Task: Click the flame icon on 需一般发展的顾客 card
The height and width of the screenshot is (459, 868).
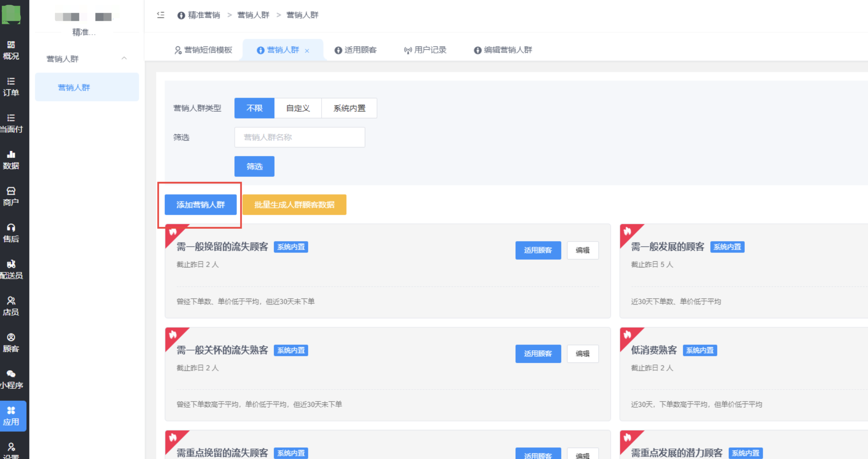Action: click(x=627, y=231)
